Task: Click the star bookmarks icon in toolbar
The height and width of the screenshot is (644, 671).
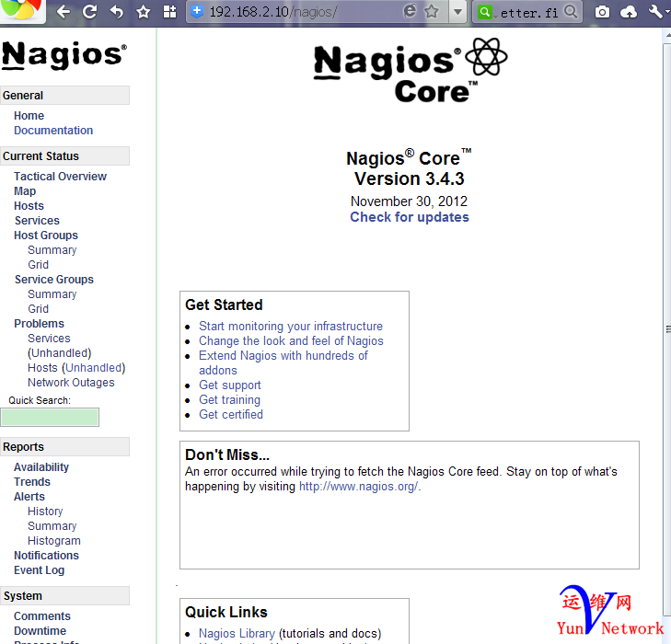Action: coord(144,12)
